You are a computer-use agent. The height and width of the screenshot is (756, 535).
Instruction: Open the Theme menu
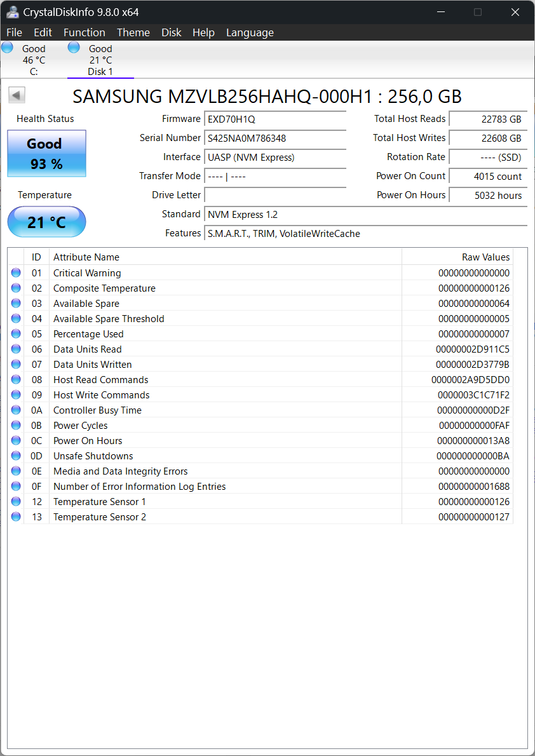coord(133,32)
